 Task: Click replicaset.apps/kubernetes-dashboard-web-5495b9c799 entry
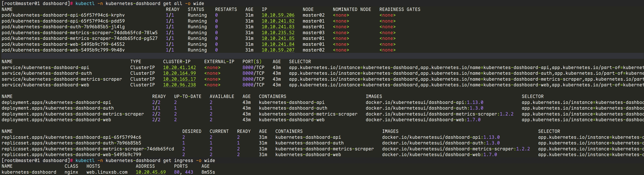tap(71, 154)
